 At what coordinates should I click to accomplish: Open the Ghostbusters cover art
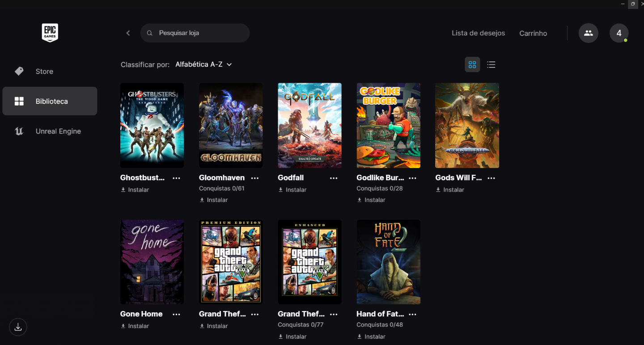[x=152, y=125]
